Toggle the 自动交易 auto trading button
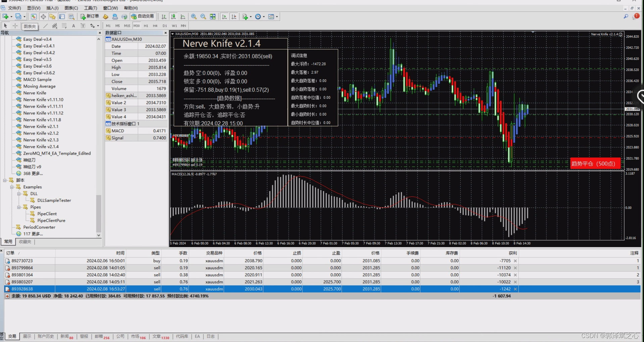The width and height of the screenshot is (644, 342). tap(143, 16)
